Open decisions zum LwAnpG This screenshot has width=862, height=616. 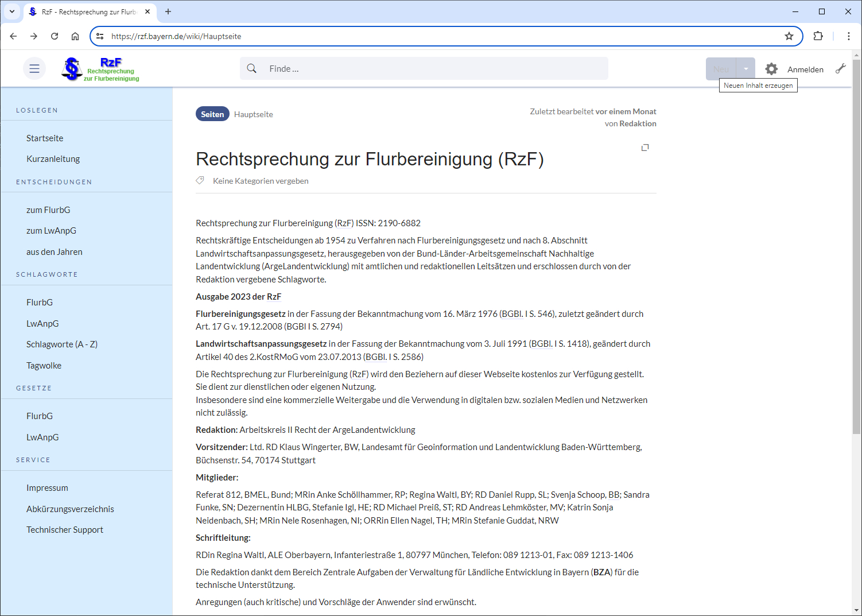tap(51, 231)
